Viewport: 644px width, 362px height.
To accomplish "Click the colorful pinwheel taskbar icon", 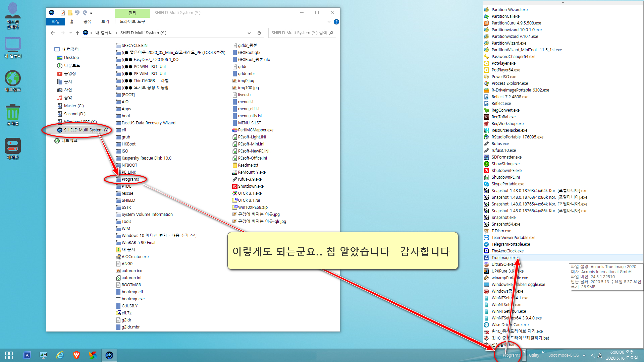I will pos(93,355).
